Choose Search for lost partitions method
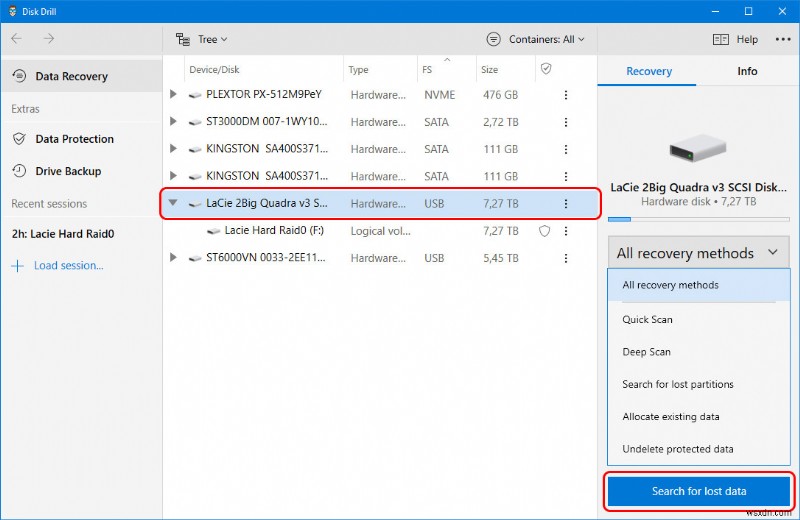Viewport: 800px width, 520px height. [x=698, y=384]
